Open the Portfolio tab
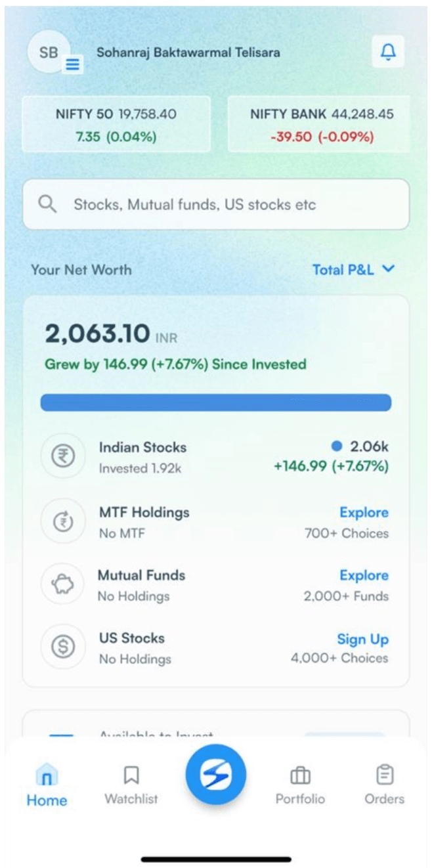Image resolution: width=432 pixels, height=868 pixels. [x=300, y=785]
